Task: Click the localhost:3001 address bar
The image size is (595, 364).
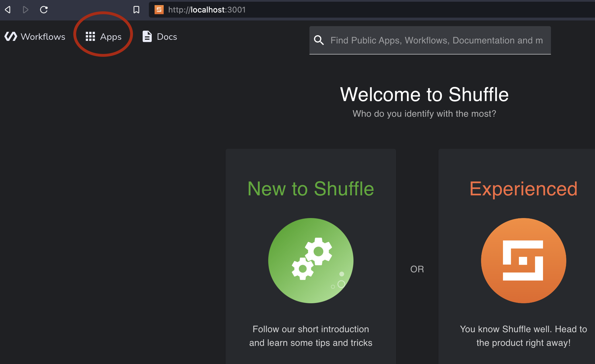Action: point(341,10)
